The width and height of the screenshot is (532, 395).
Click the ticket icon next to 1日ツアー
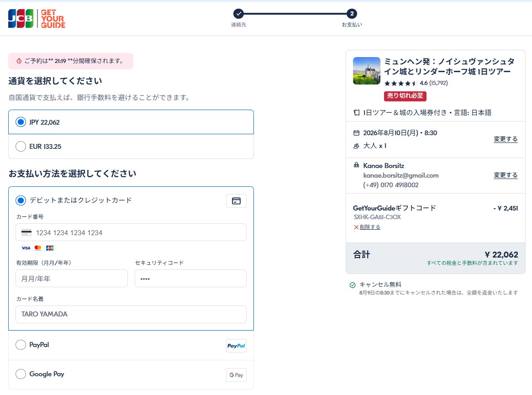click(356, 113)
